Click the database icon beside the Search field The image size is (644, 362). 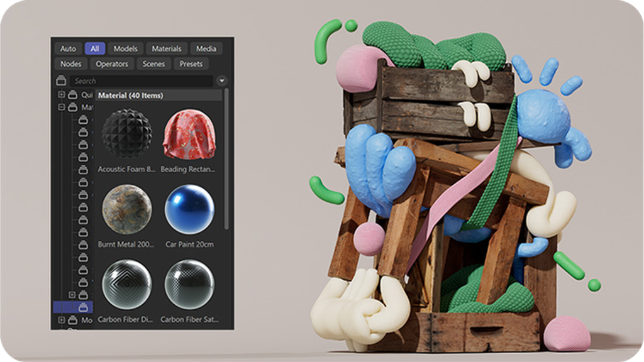[x=61, y=80]
